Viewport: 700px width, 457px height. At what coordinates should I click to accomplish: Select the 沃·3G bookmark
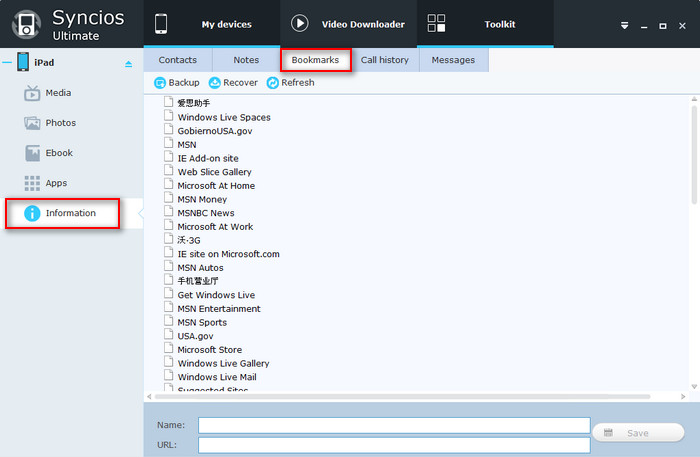189,240
